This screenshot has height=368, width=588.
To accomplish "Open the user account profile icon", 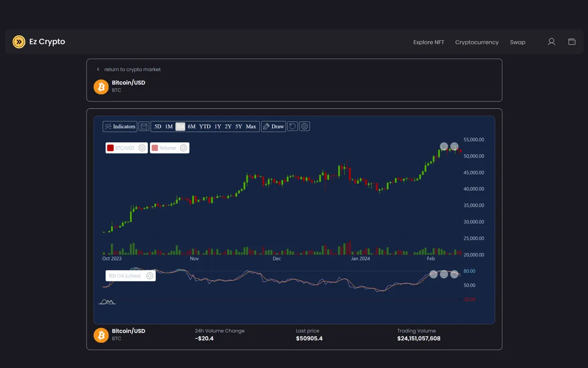I will pos(551,42).
